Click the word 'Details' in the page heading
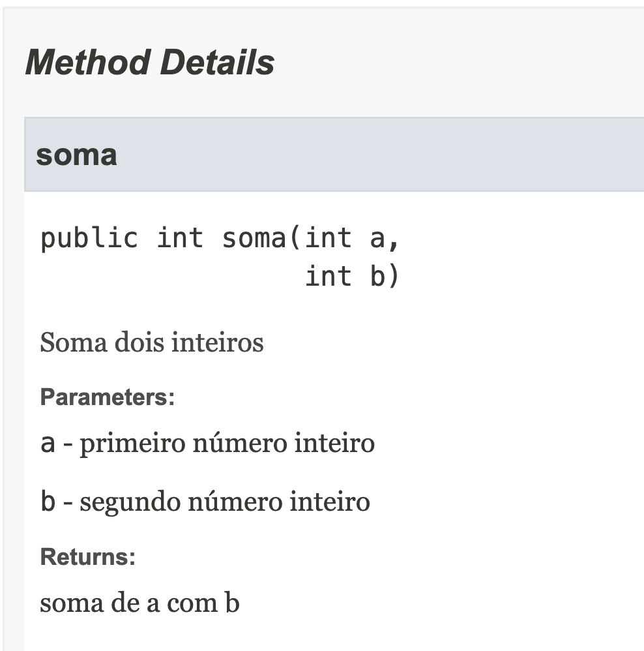Screen dimensions: 644x651 point(216,63)
